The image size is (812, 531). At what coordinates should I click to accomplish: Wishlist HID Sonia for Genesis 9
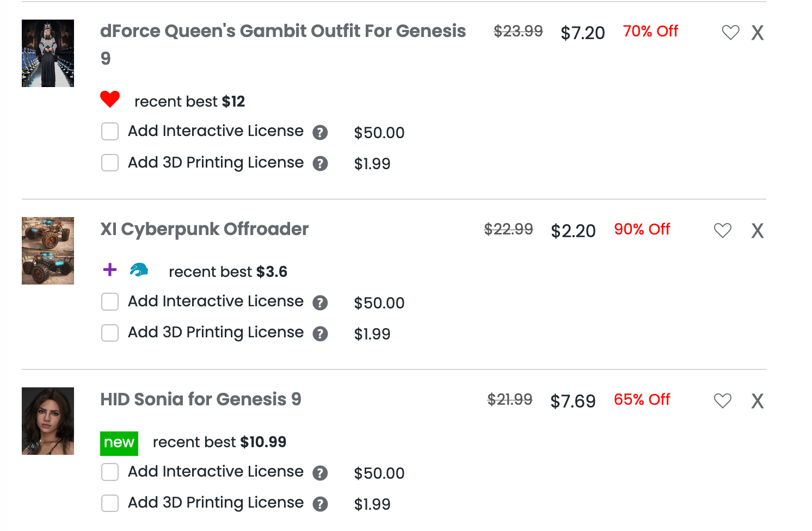coord(722,401)
